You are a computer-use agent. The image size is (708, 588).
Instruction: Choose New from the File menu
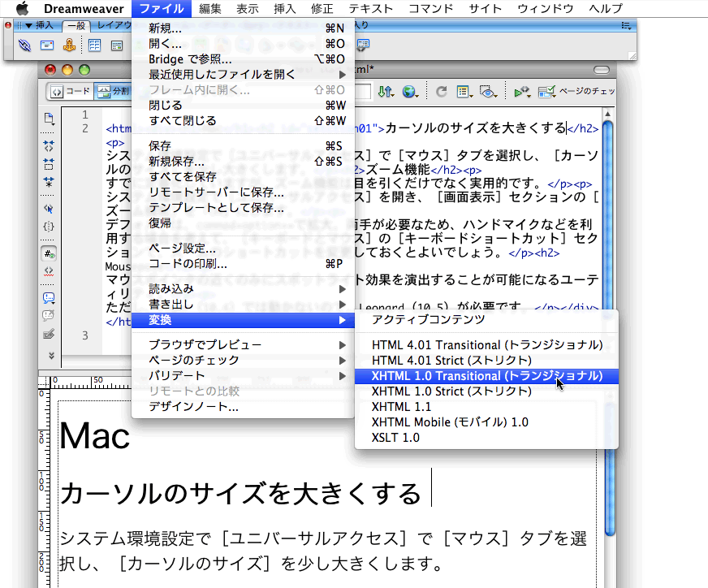click(x=243, y=28)
